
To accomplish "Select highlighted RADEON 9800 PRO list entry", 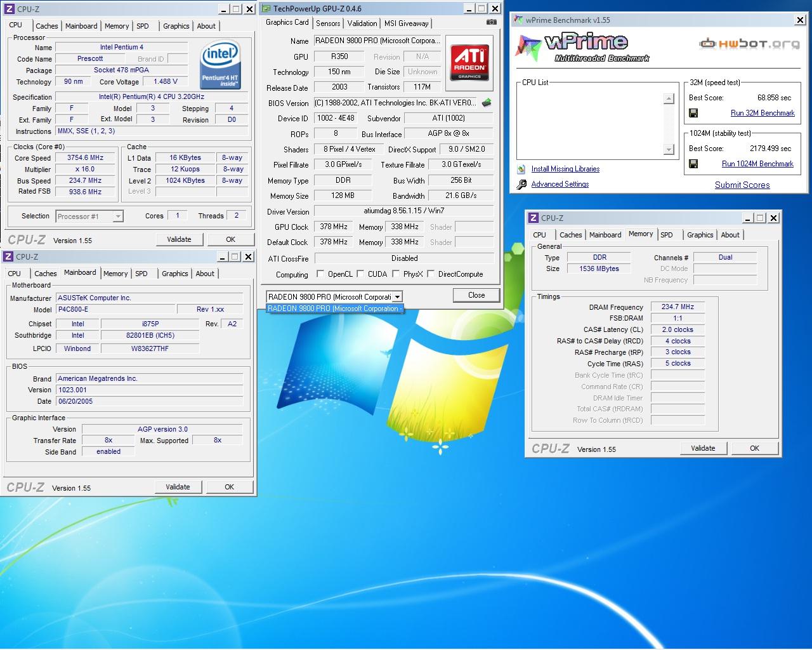I will pyautogui.click(x=334, y=308).
